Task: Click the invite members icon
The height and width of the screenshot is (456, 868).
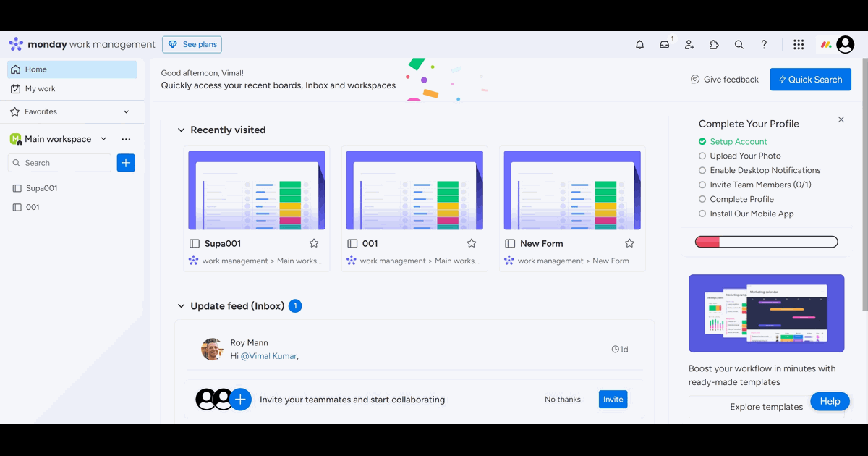Action: [689, 45]
